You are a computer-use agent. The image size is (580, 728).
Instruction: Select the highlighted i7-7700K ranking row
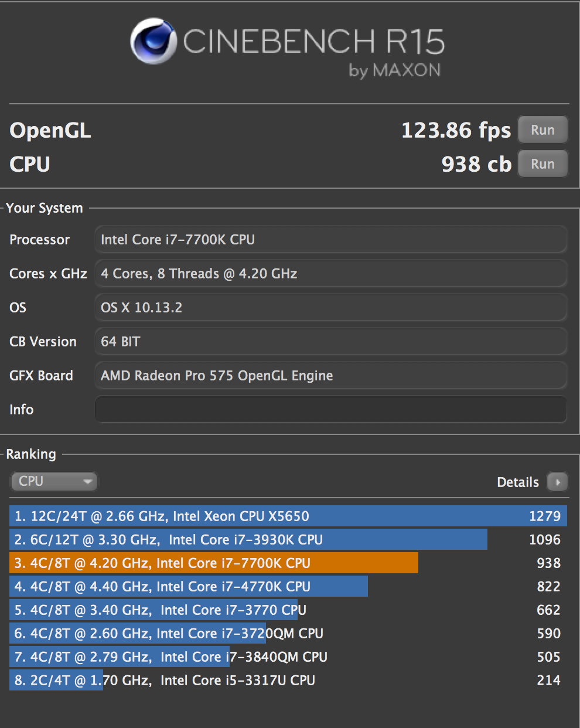click(287, 563)
